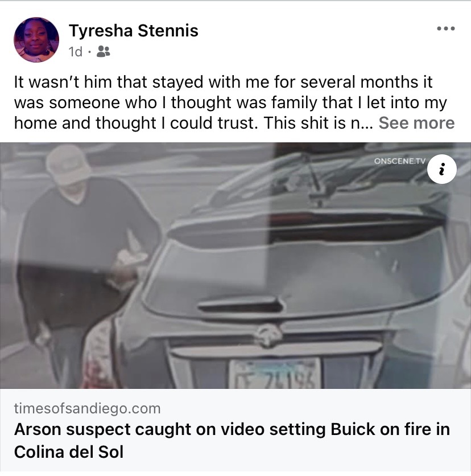The width and height of the screenshot is (471, 476).
Task: Open the article preview image
Action: [x=235, y=265]
